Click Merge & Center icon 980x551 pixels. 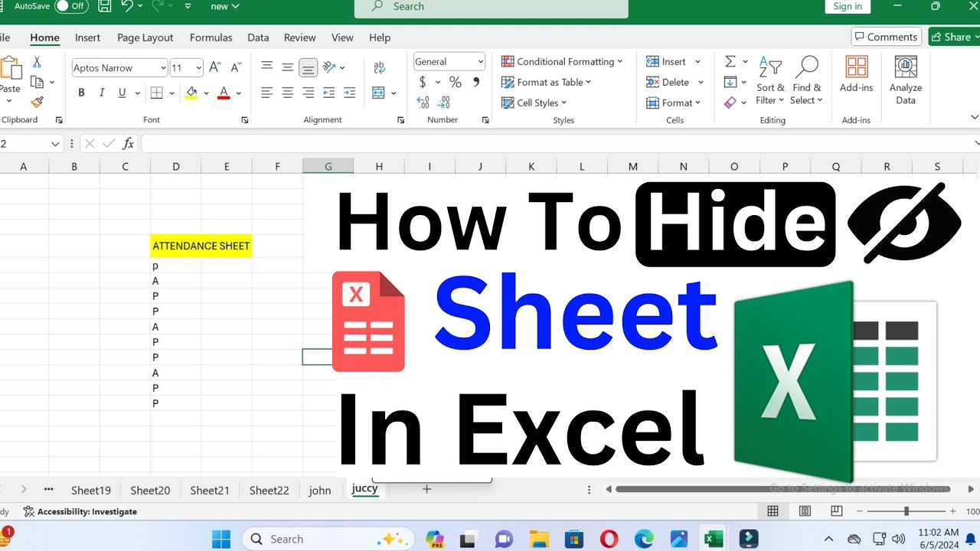coord(378,93)
